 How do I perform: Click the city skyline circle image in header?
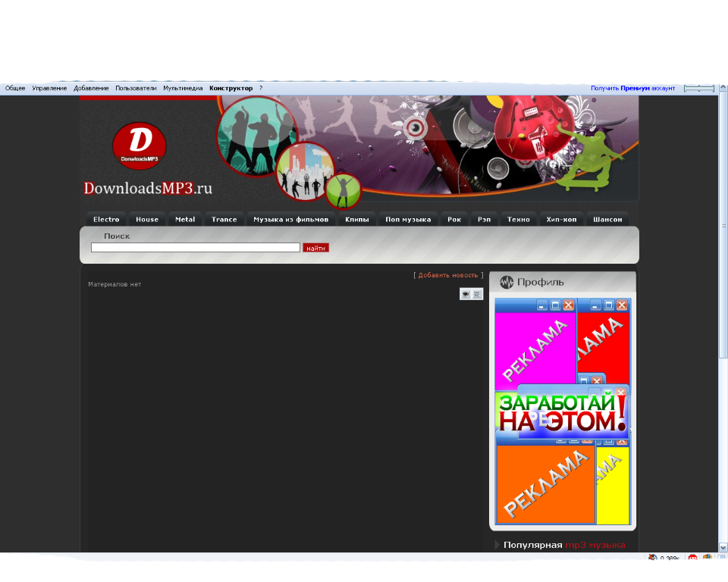click(305, 171)
